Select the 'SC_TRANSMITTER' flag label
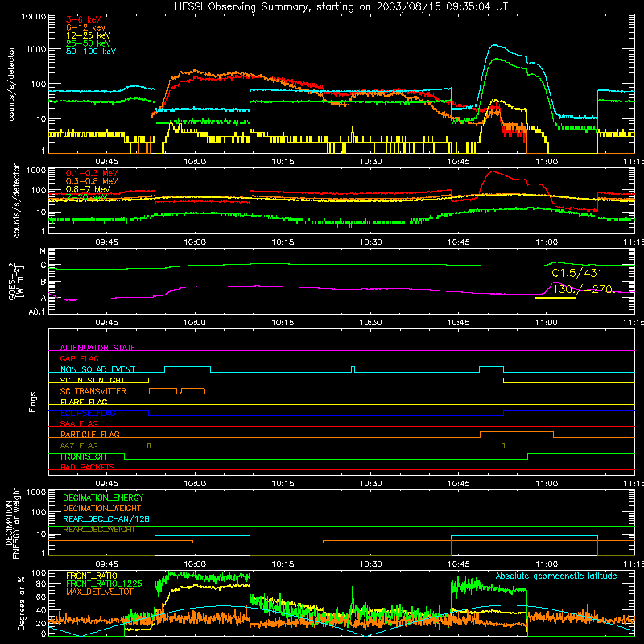Image resolution: width=644 pixels, height=644 pixels. (93, 391)
